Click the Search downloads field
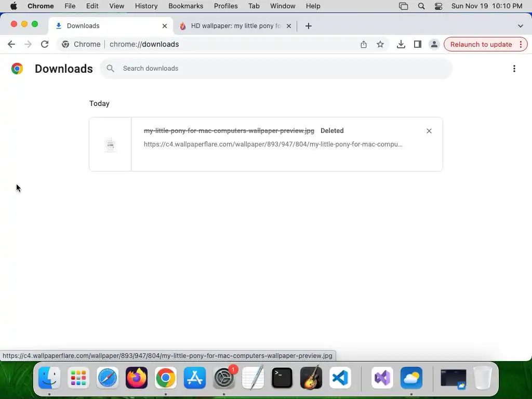 276,69
